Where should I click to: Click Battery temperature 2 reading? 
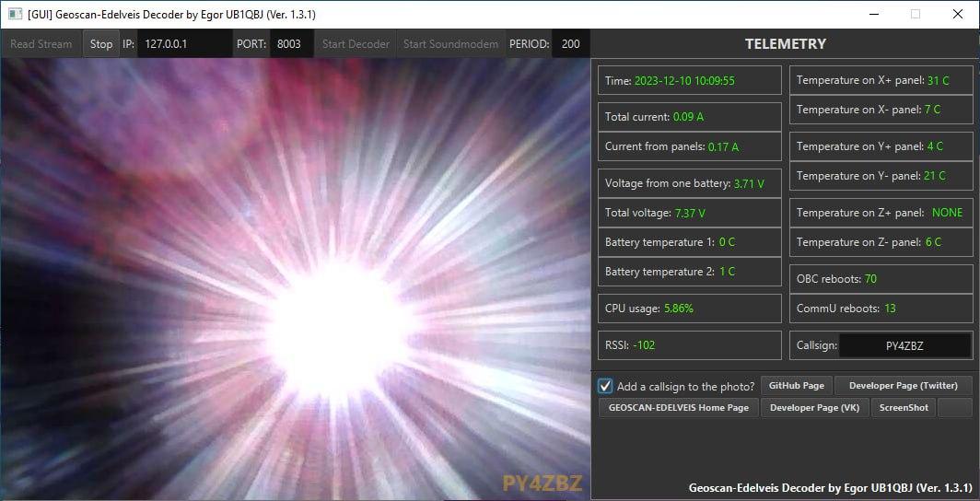[x=727, y=272]
